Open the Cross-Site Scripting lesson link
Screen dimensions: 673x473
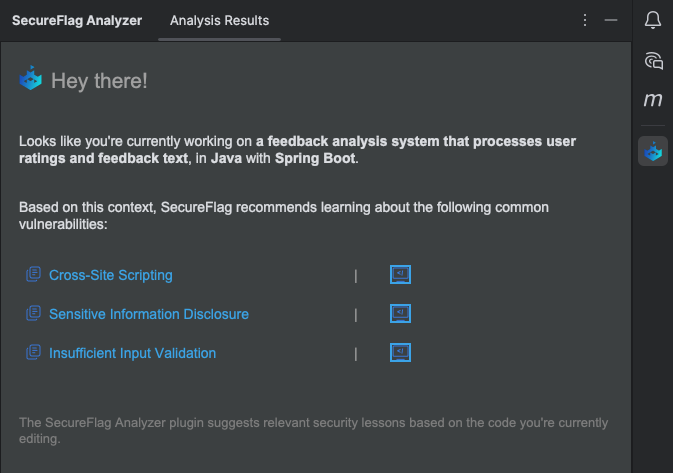pyautogui.click(x=111, y=275)
